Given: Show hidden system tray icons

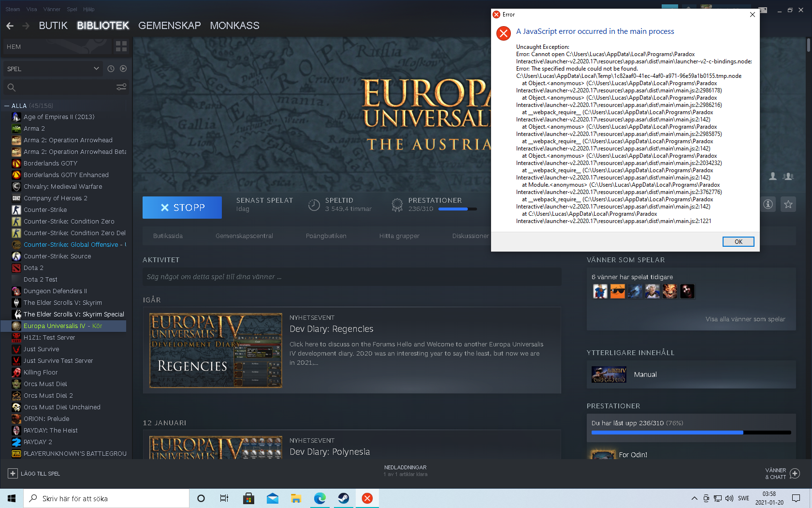Looking at the screenshot, I should [694, 498].
